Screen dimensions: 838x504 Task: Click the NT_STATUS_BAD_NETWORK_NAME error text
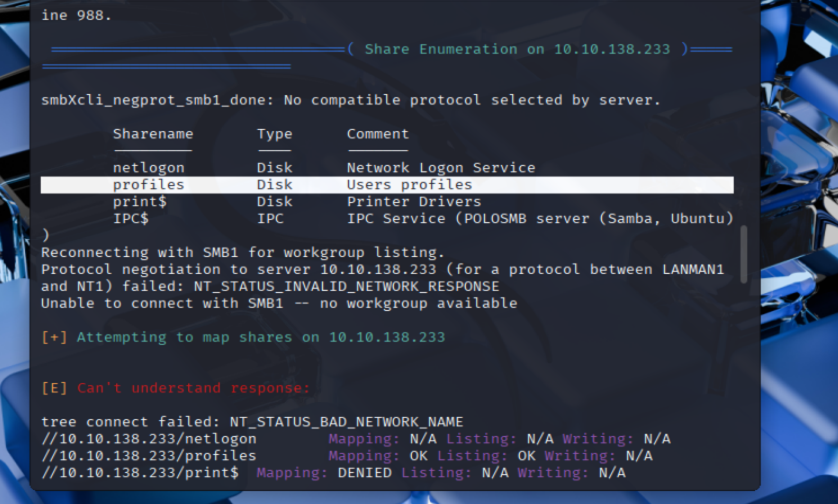click(x=346, y=422)
